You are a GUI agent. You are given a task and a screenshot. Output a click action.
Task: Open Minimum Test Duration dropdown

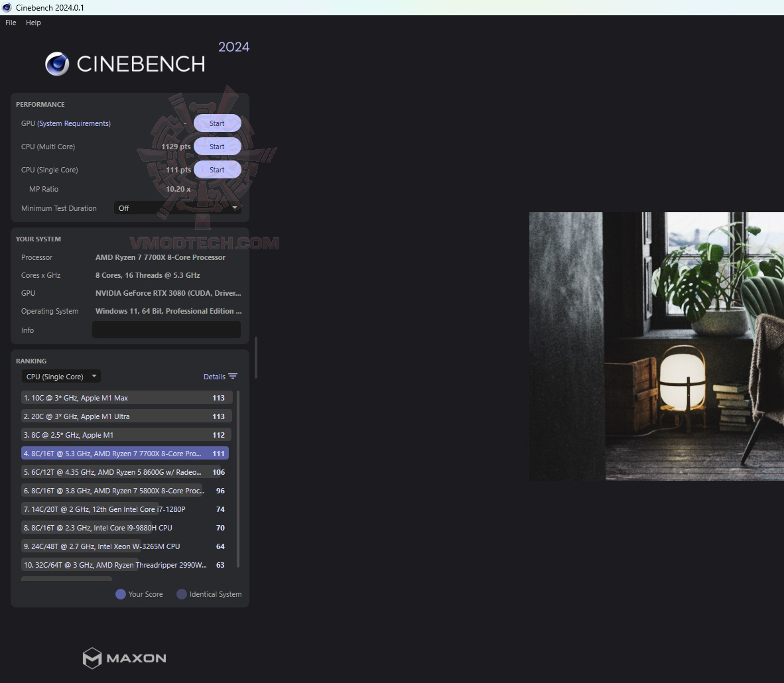pyautogui.click(x=178, y=208)
